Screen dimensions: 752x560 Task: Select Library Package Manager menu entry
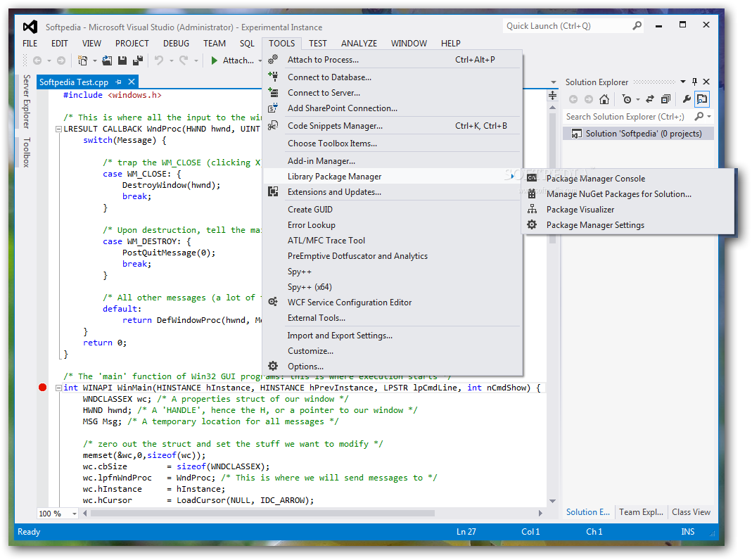(393, 177)
